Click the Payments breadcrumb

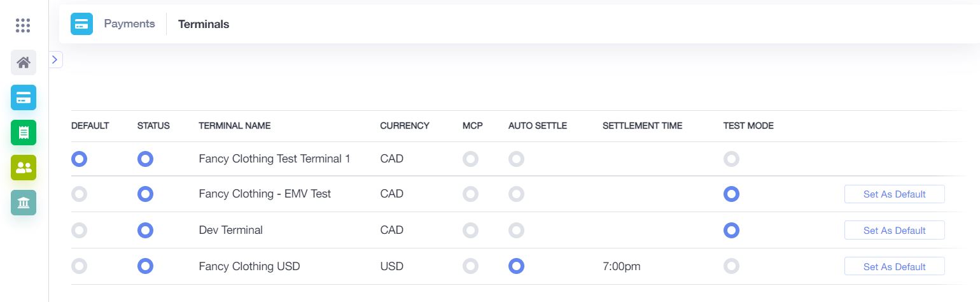pyautogui.click(x=129, y=24)
